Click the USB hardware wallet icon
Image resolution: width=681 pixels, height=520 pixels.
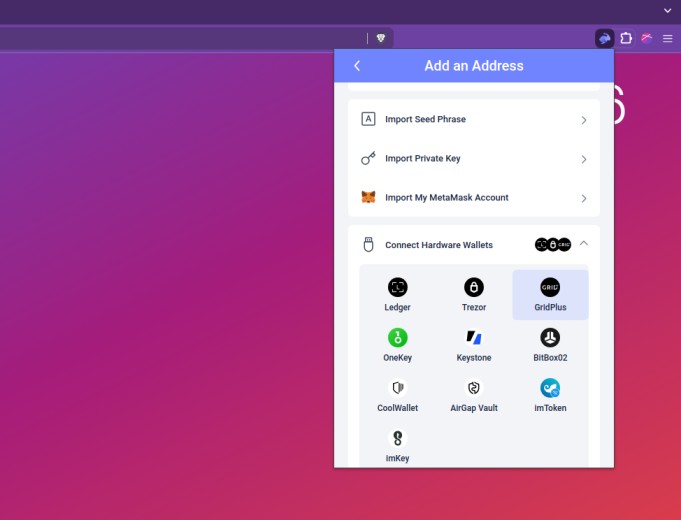click(x=368, y=245)
